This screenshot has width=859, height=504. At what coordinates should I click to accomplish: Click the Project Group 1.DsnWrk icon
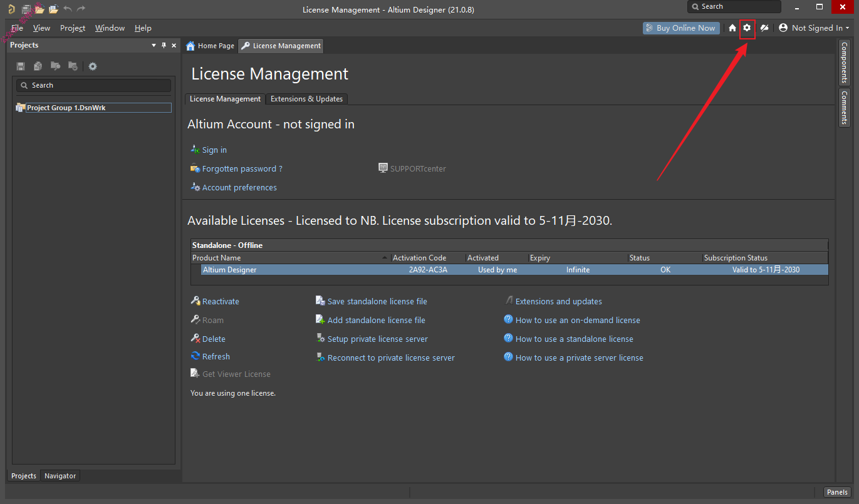click(20, 108)
